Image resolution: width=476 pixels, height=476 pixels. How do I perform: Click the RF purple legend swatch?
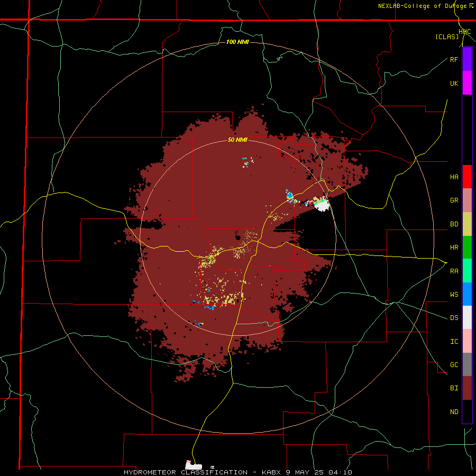[x=467, y=59]
